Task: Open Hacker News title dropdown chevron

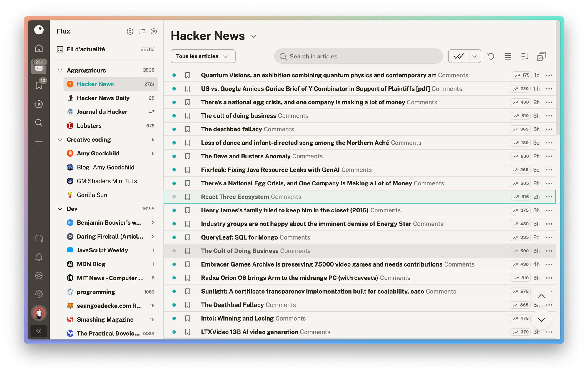Action: pos(253,36)
